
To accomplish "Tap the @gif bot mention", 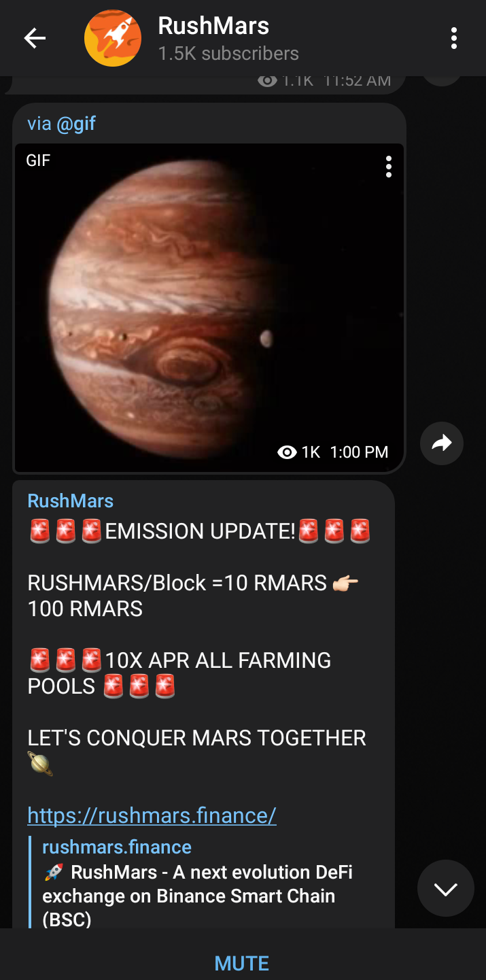I will click(x=76, y=124).
